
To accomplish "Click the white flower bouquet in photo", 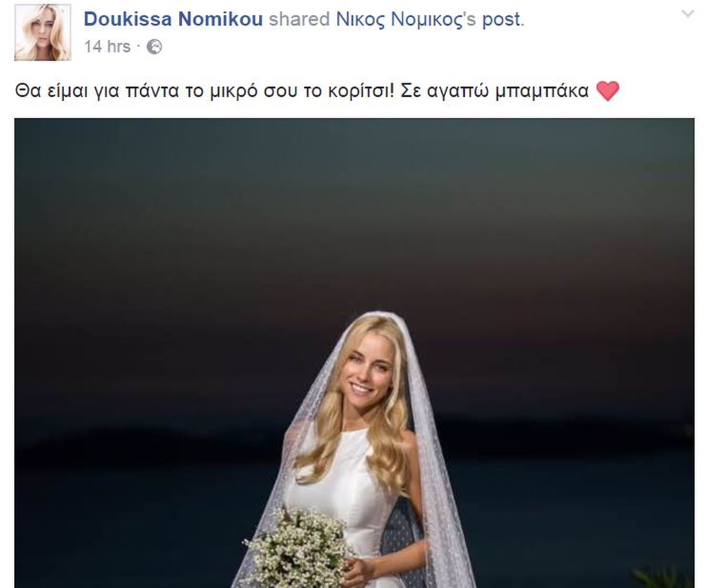I will click(300, 549).
